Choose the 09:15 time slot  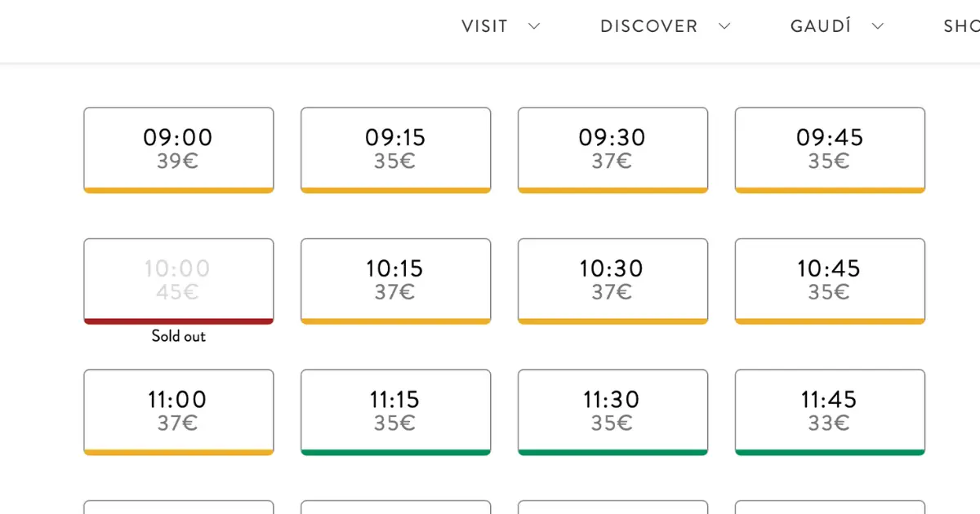click(395, 148)
